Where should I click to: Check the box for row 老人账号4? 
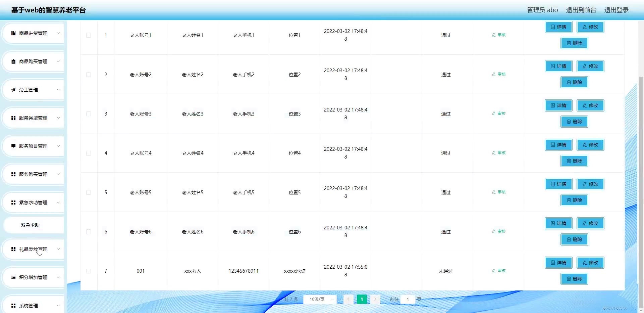coord(89,153)
